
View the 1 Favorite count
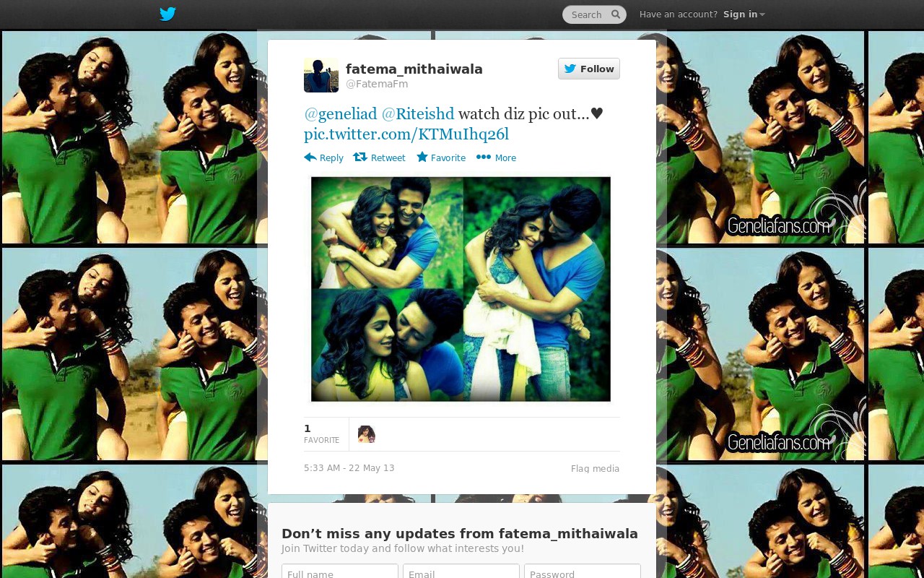pos(321,434)
